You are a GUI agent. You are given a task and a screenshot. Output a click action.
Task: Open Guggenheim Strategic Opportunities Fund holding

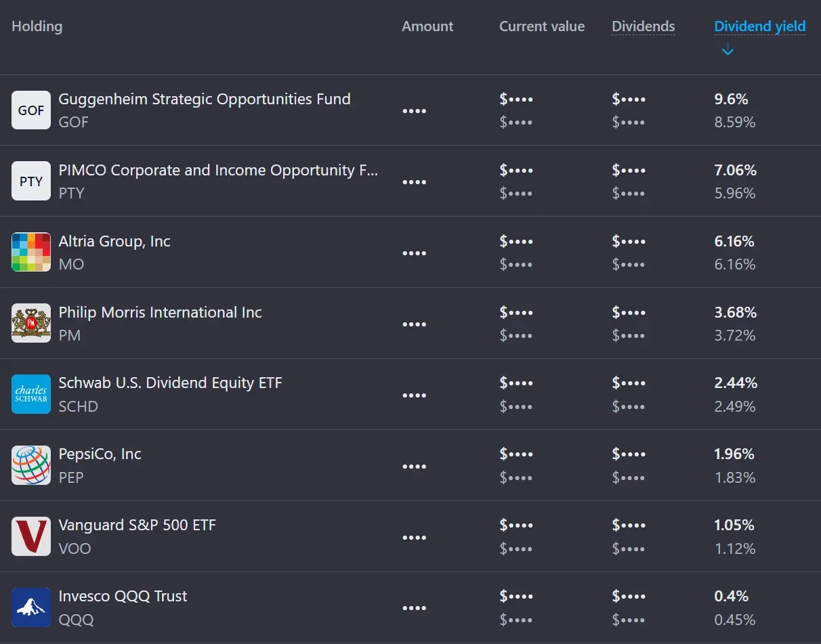point(205,99)
